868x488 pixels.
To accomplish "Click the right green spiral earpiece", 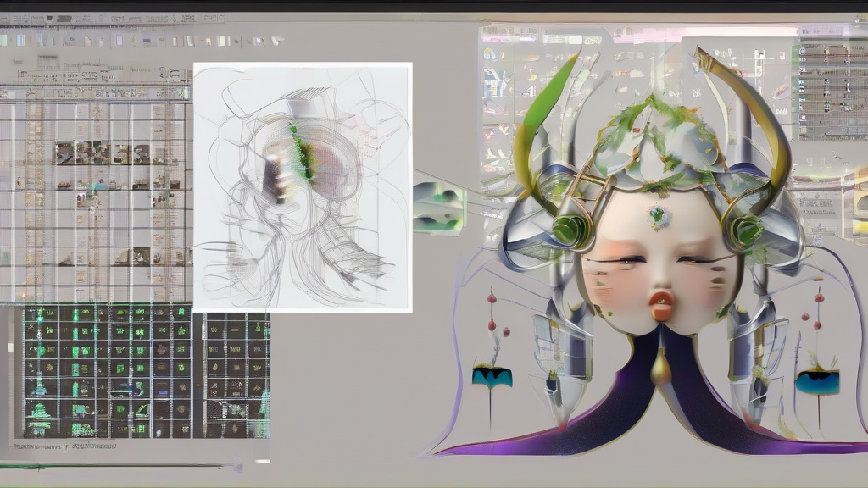I will 748,230.
